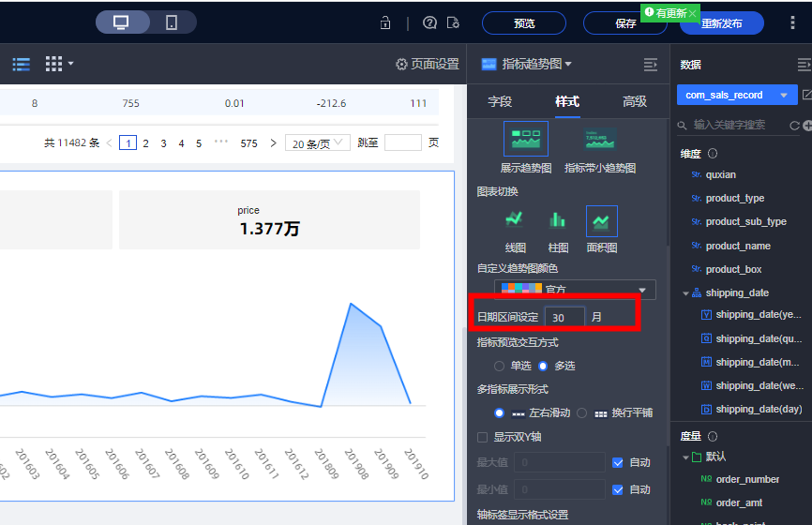Open the help question-mark icon
The image size is (812, 525).
[x=429, y=23]
